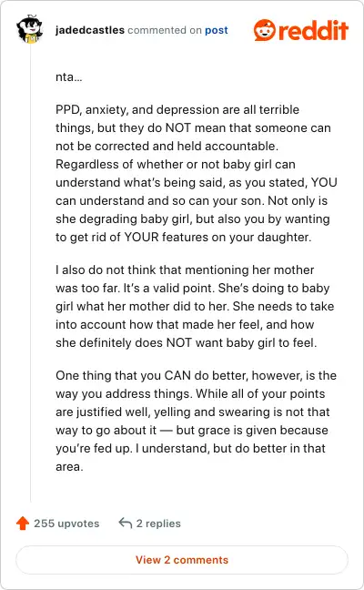Click the line ending "features on your daughter."
The image size is (364, 590).
tap(184, 237)
